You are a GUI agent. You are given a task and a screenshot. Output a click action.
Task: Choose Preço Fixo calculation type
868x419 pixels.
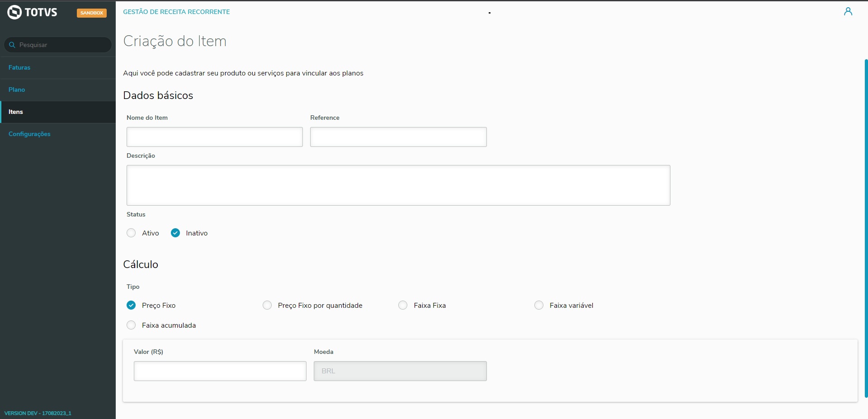pos(131,306)
